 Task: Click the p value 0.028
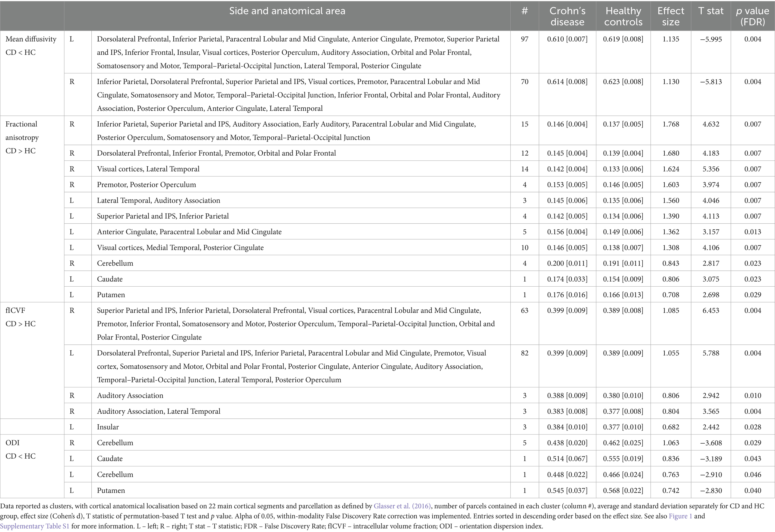click(753, 427)
